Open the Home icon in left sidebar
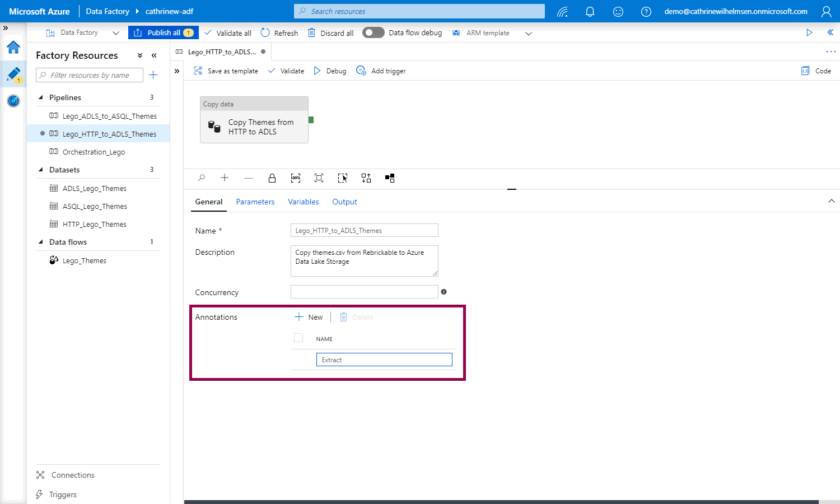 [x=13, y=48]
